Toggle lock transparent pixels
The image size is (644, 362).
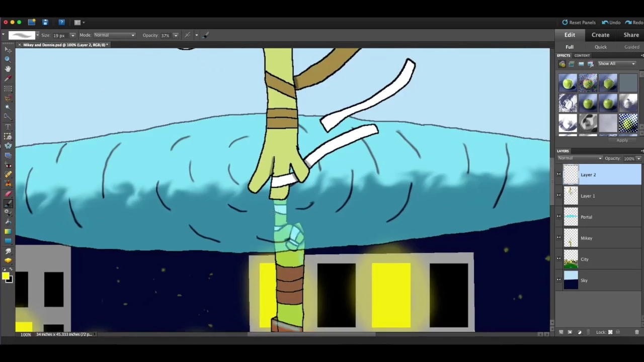pyautogui.click(x=610, y=332)
